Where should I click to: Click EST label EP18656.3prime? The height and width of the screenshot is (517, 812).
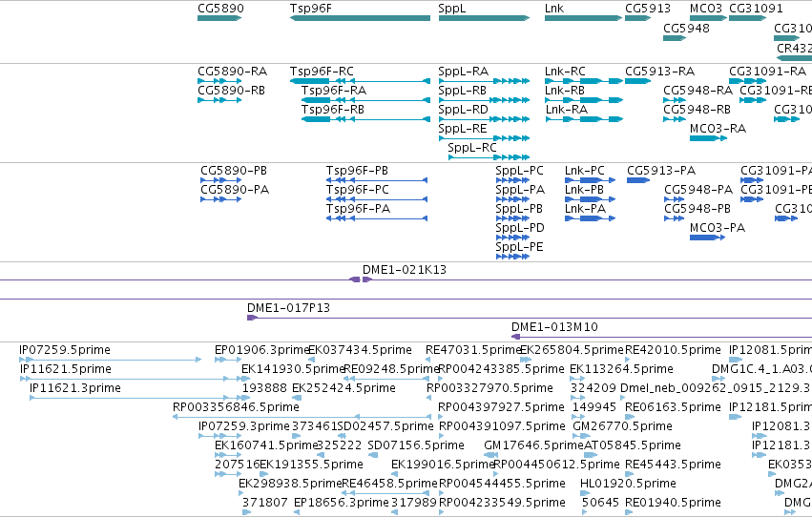(341, 503)
